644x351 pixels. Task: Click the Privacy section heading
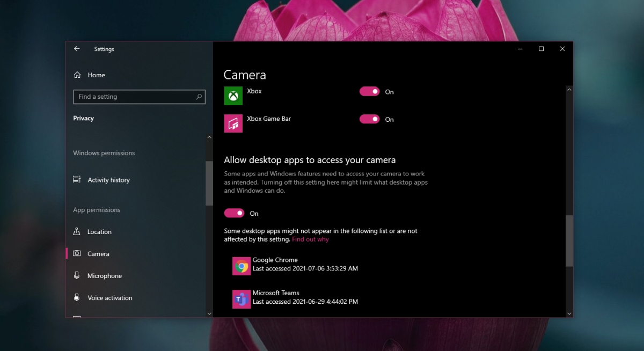click(83, 118)
